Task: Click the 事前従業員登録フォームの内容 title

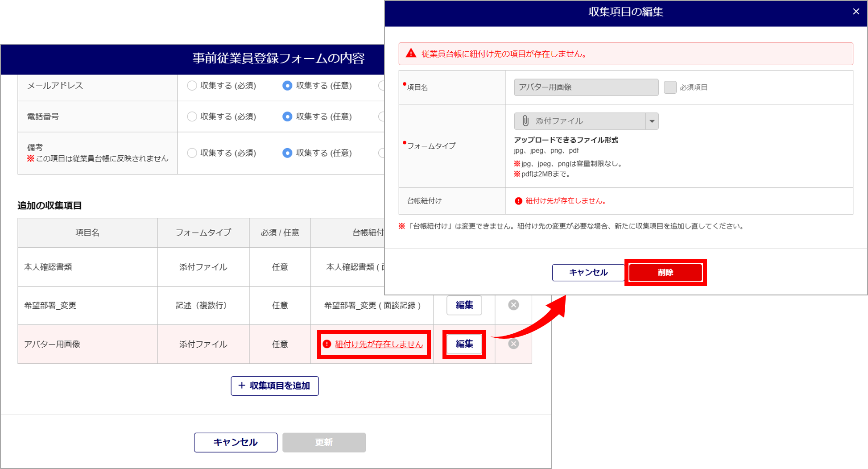Action: coord(279,58)
